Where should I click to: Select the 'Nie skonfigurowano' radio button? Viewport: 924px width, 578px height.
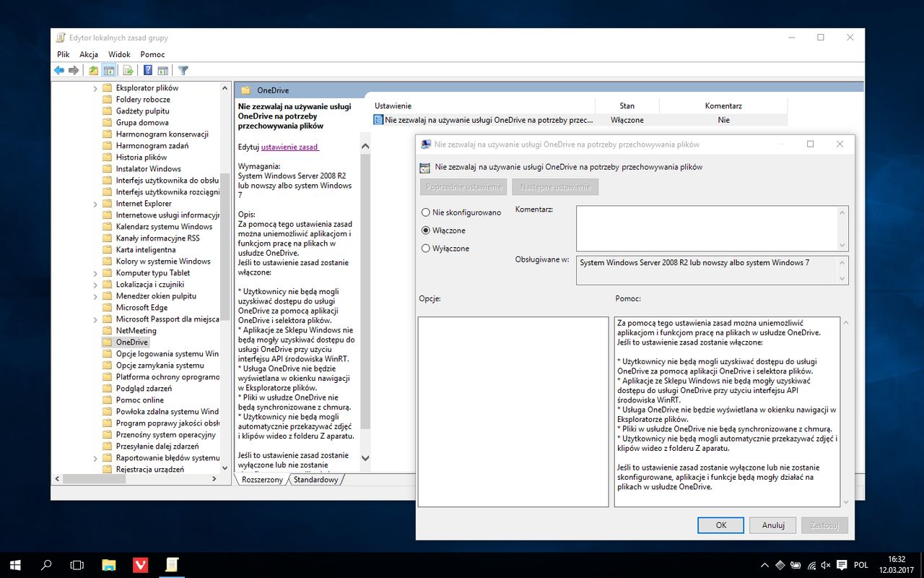(x=426, y=212)
